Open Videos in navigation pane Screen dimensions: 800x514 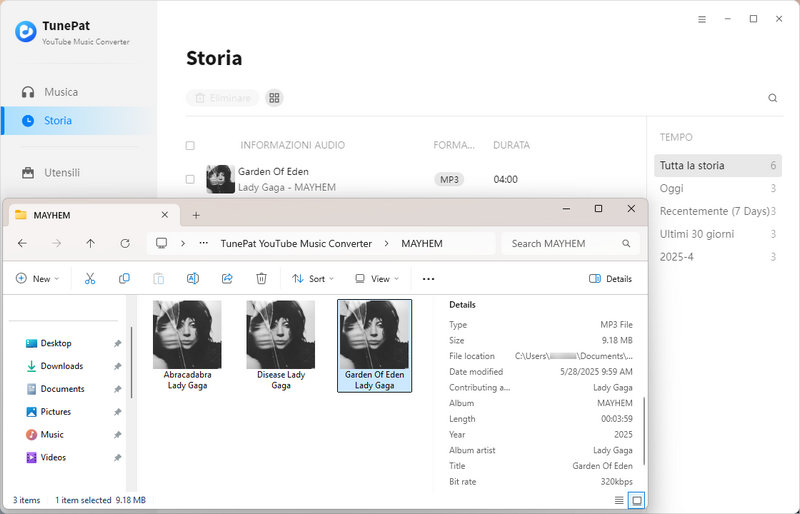(x=46, y=457)
